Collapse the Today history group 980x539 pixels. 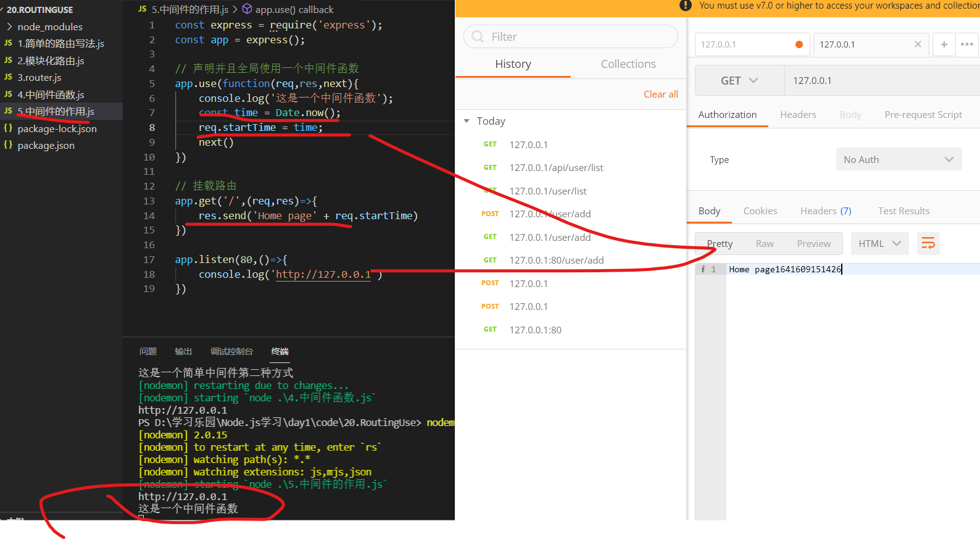[x=467, y=121]
